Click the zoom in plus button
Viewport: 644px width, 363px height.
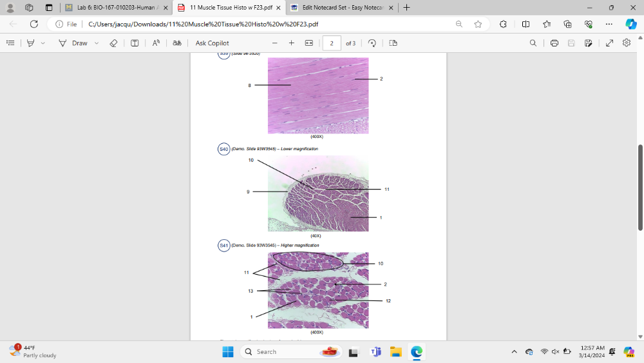291,43
